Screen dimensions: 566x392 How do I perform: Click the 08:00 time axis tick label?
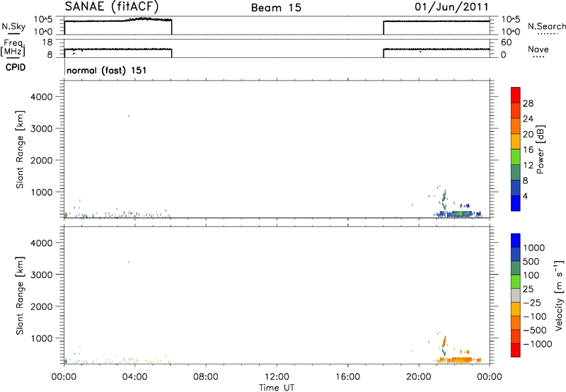(x=206, y=377)
